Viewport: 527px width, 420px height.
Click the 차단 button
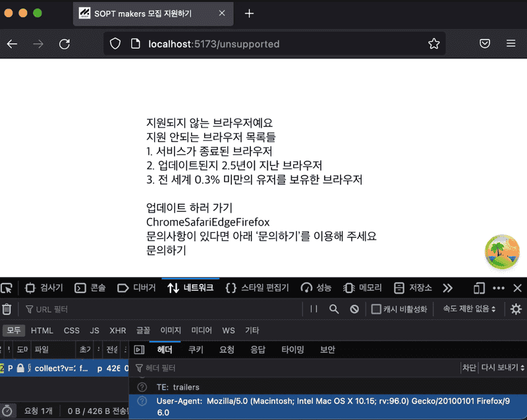pos(469,367)
